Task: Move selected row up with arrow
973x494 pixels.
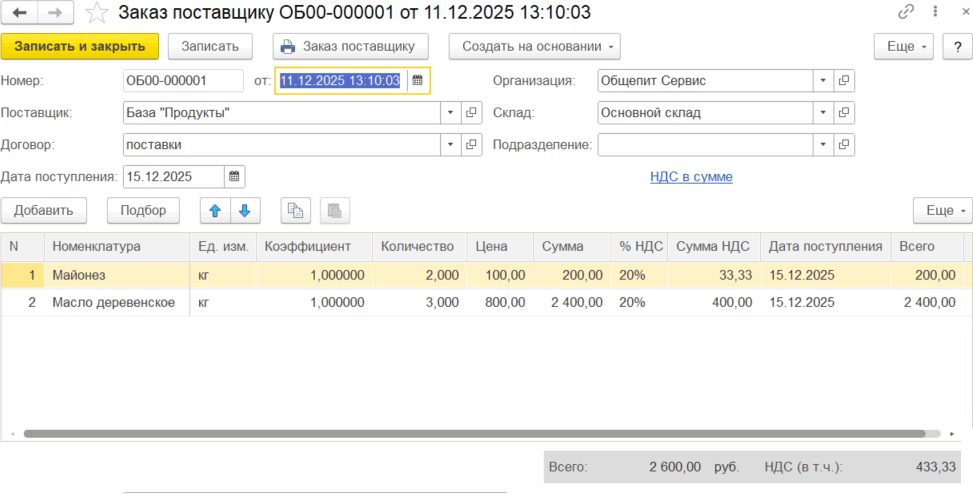Action: (x=215, y=210)
